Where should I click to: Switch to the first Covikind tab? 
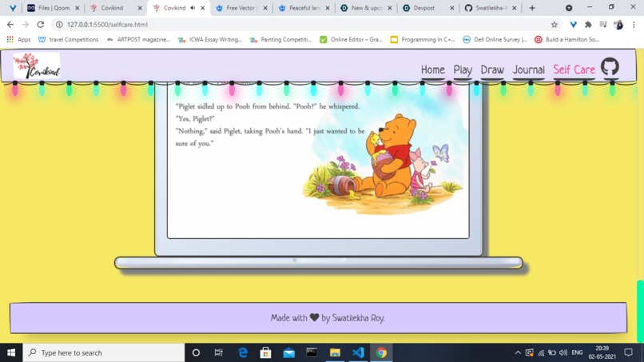click(x=115, y=8)
